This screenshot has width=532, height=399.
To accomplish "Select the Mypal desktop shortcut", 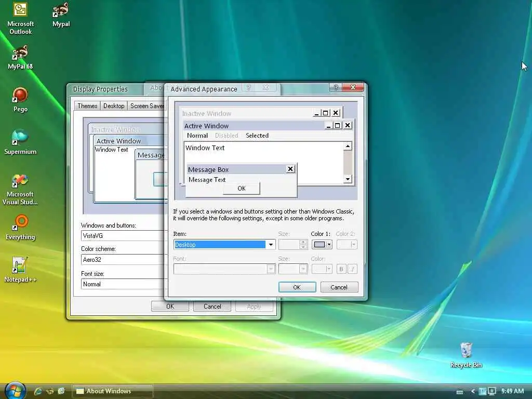I will (x=61, y=15).
